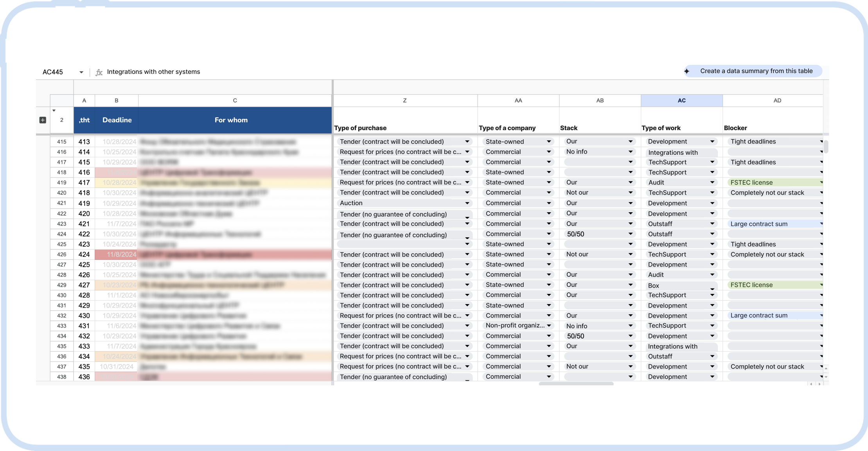Click the expand group plus icon beside row 2
This screenshot has height=451, width=868.
[x=43, y=120]
